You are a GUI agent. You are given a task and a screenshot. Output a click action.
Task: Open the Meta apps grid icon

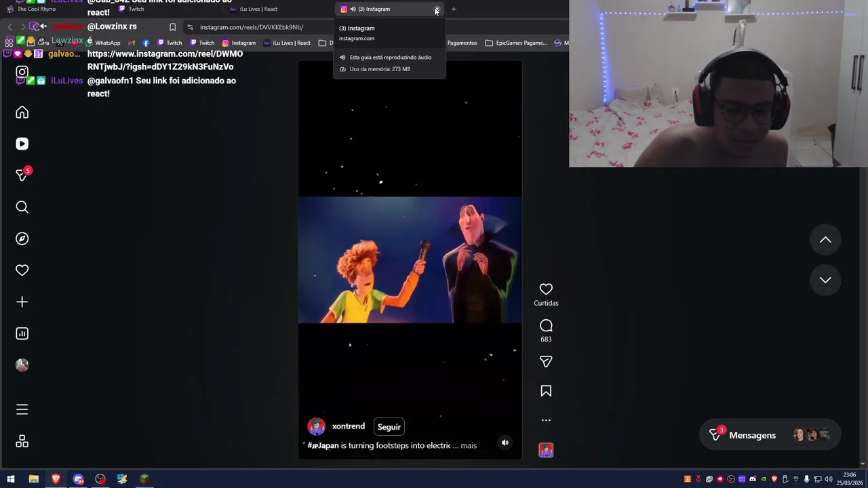pos(22,441)
